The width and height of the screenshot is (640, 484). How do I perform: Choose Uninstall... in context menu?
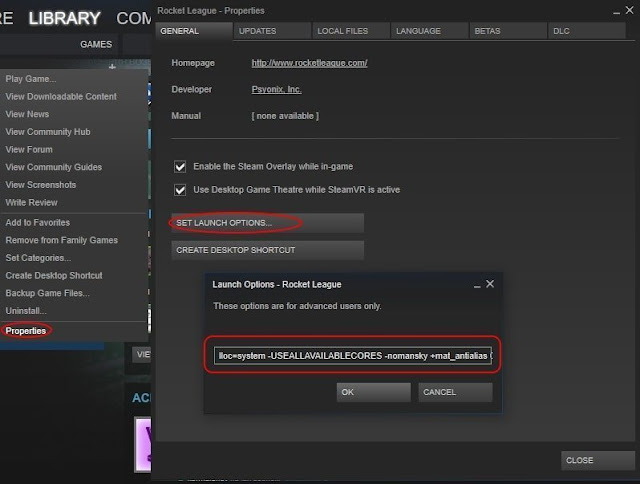tap(26, 311)
